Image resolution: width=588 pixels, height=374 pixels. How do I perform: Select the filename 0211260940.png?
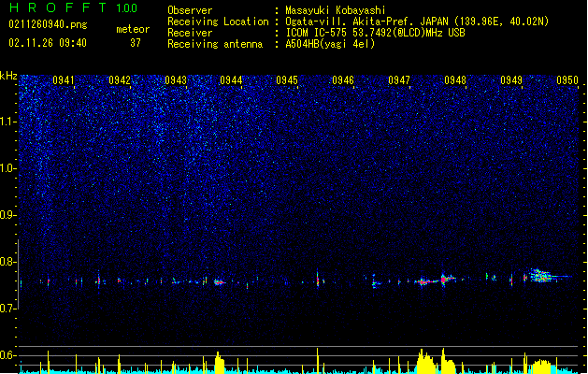tap(48, 24)
